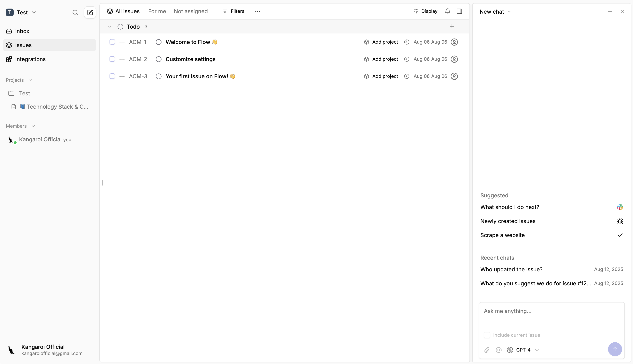This screenshot has height=364, width=633.
Task: Check the ACM-3 issue checkbox
Action: (112, 76)
